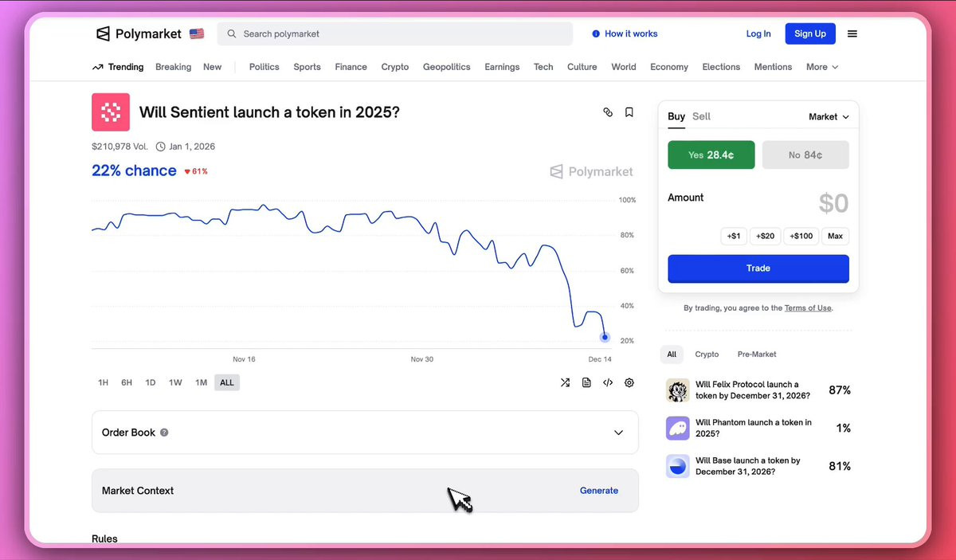Open the Crypto category in top nav
Viewport: 956px width, 560px height.
click(394, 67)
